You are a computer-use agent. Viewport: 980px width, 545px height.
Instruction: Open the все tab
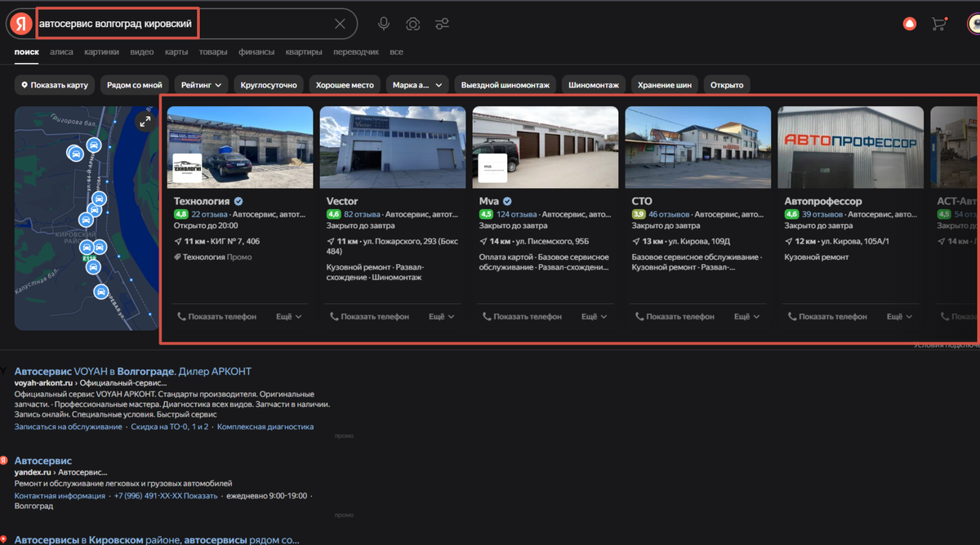(x=396, y=52)
